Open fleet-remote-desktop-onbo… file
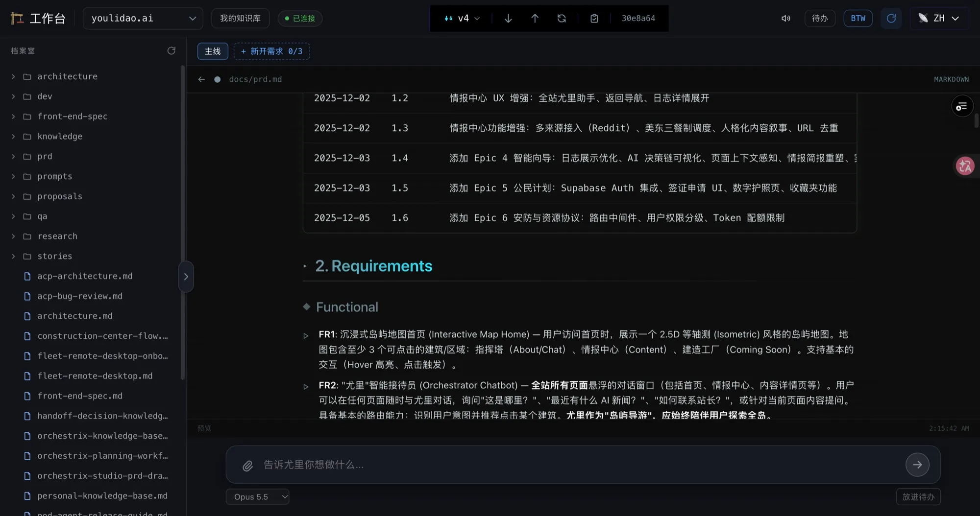Image resolution: width=980 pixels, height=516 pixels. coord(91,356)
